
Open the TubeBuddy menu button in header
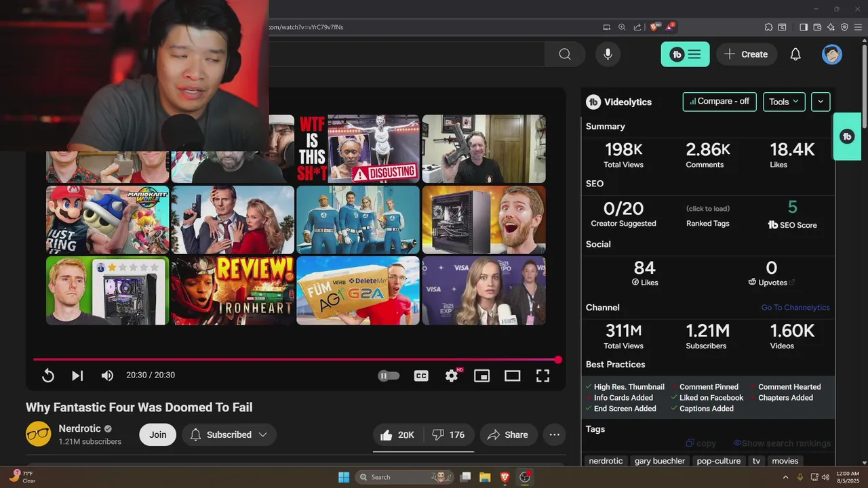click(x=685, y=54)
